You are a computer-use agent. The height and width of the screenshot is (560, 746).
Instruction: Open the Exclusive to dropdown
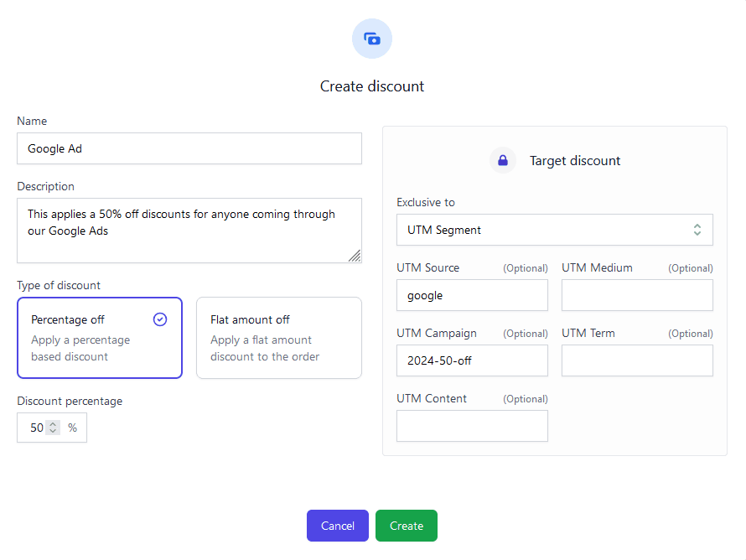pos(554,230)
